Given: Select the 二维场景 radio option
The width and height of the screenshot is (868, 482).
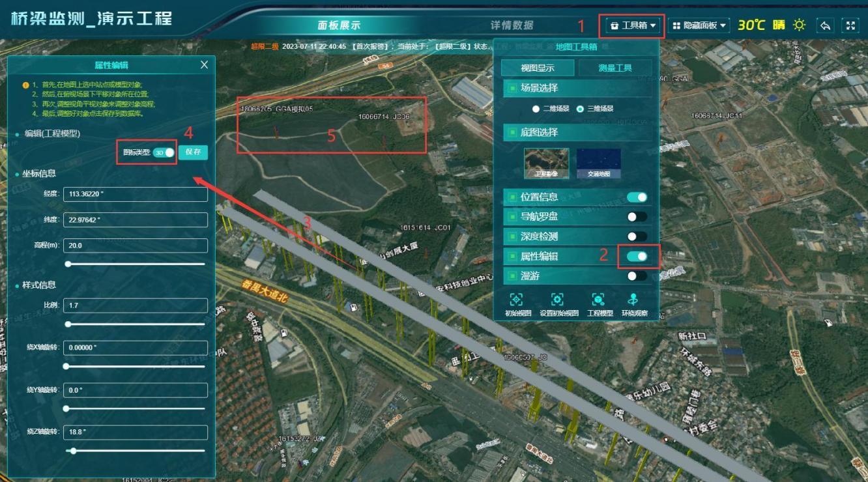Looking at the screenshot, I should click(x=536, y=109).
